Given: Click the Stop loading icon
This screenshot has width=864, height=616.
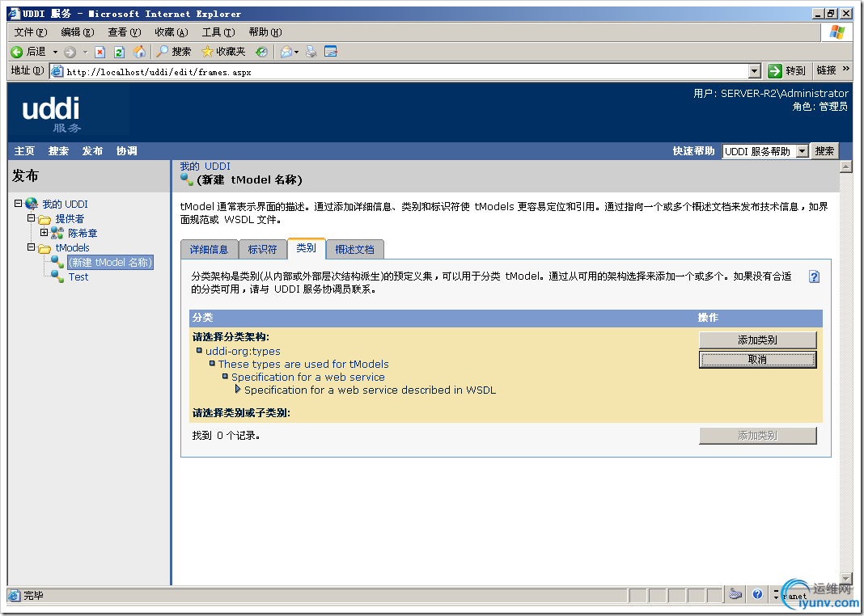Looking at the screenshot, I should (100, 53).
